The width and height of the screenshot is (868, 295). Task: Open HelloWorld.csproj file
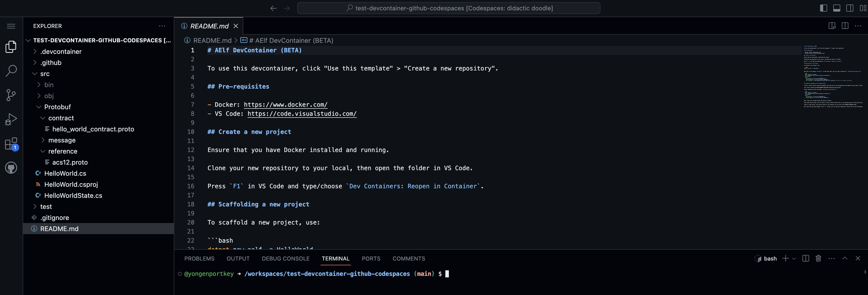click(x=98, y=185)
